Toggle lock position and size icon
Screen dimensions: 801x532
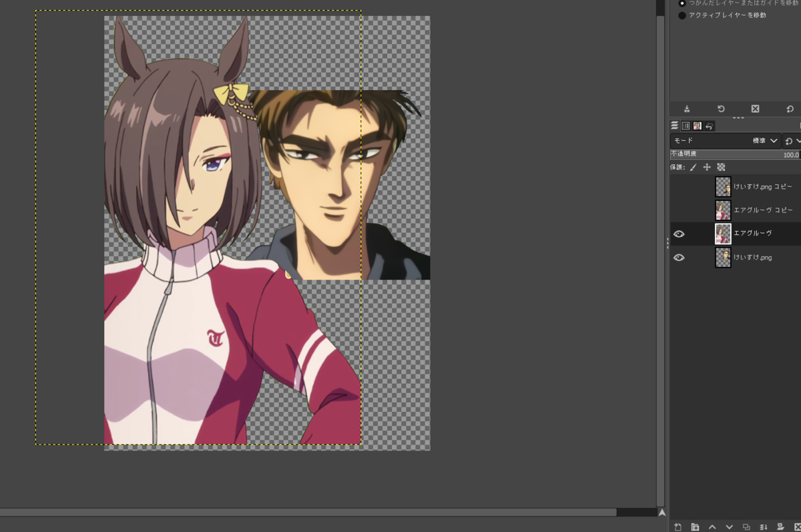pyautogui.click(x=707, y=167)
